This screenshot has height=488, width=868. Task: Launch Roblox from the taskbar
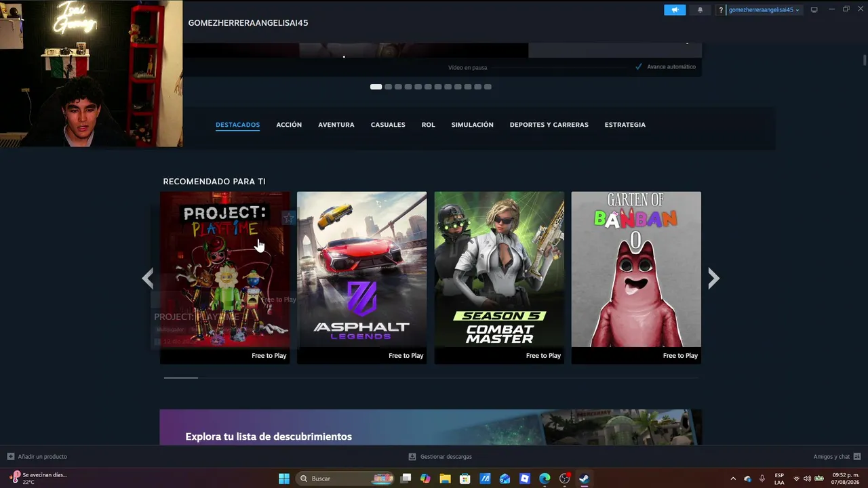[x=525, y=479]
